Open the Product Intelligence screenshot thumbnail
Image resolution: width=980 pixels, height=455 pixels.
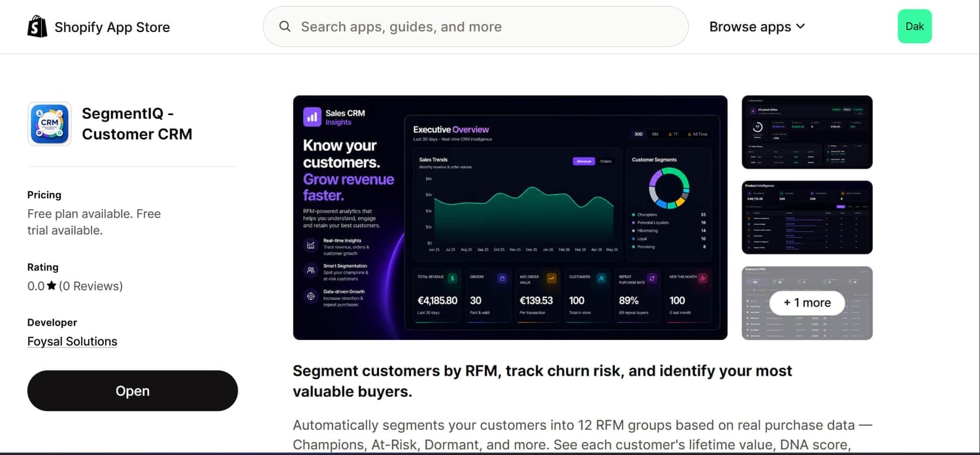[808, 218]
